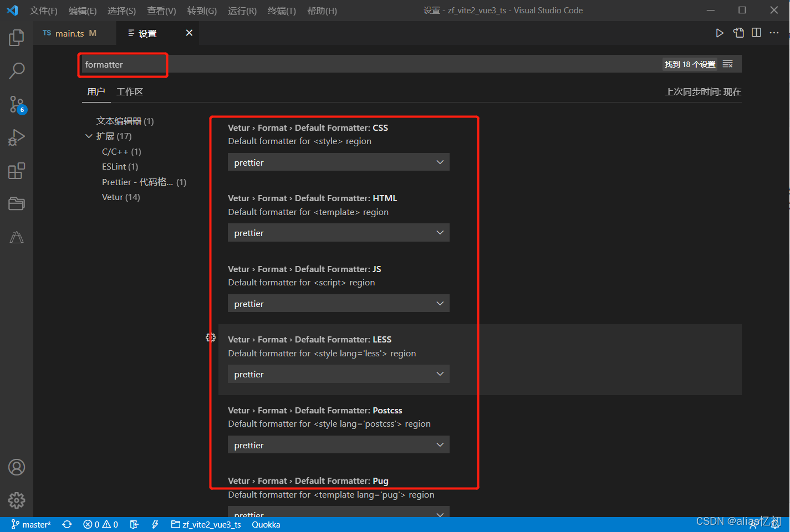The width and height of the screenshot is (790, 532).
Task: Synchronize changes via the status bar sync icon
Action: point(67,524)
